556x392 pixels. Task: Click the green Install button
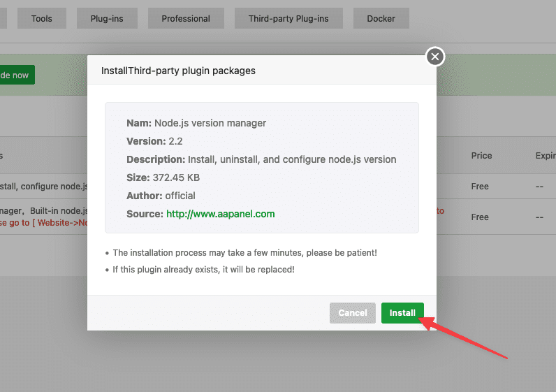(x=402, y=313)
